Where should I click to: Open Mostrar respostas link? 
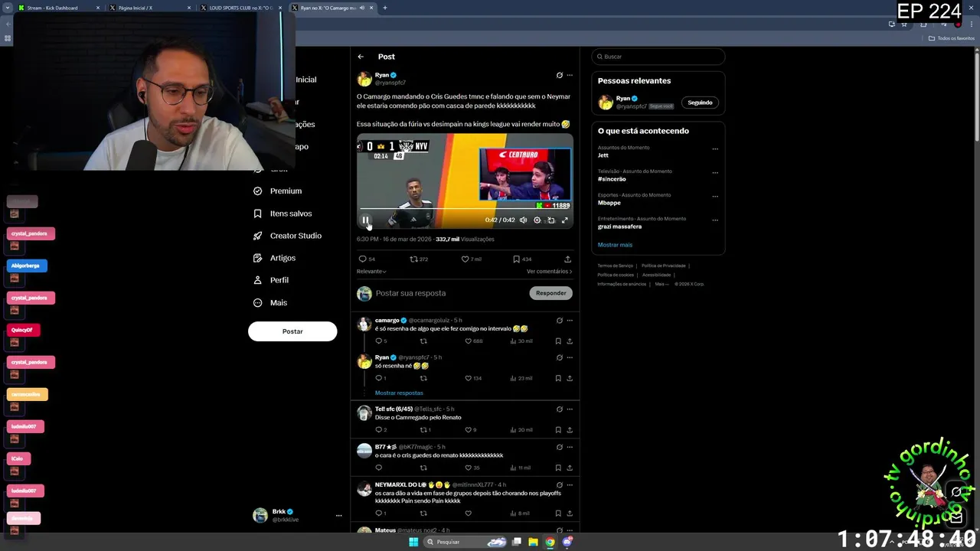399,393
